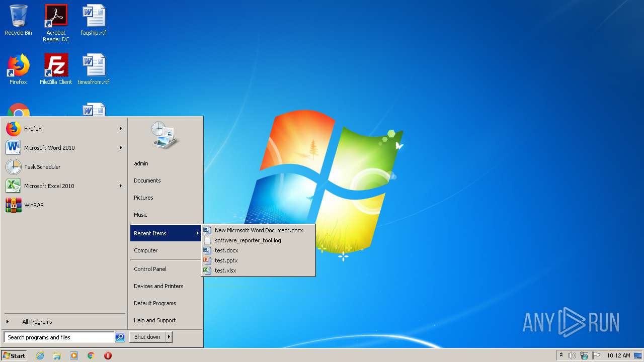Image resolution: width=644 pixels, height=362 pixels.
Task: Open the Recycle Bin desktop icon
Action: point(18,21)
